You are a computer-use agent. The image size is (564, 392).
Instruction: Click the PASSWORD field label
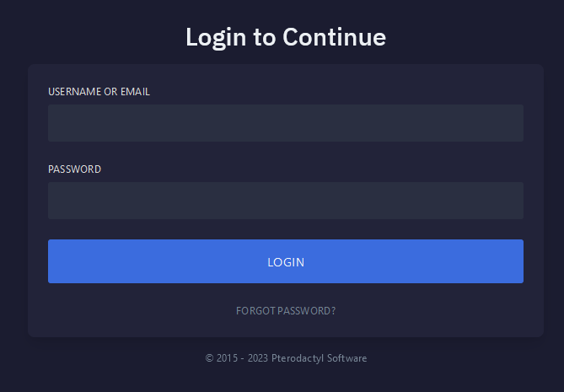coord(74,169)
